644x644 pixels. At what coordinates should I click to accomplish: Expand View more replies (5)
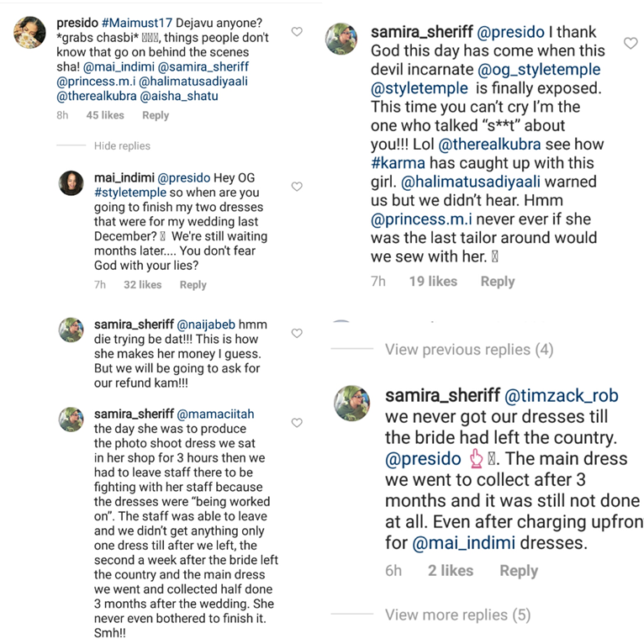point(457,615)
